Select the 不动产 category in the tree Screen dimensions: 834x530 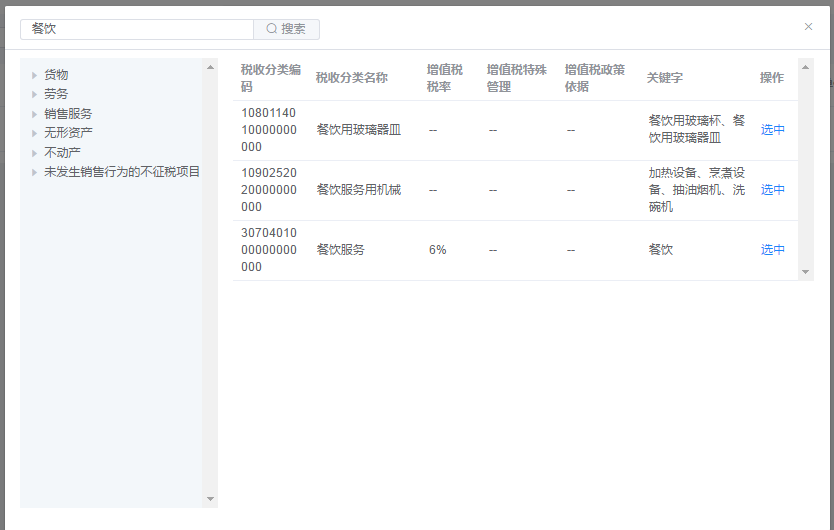click(62, 153)
